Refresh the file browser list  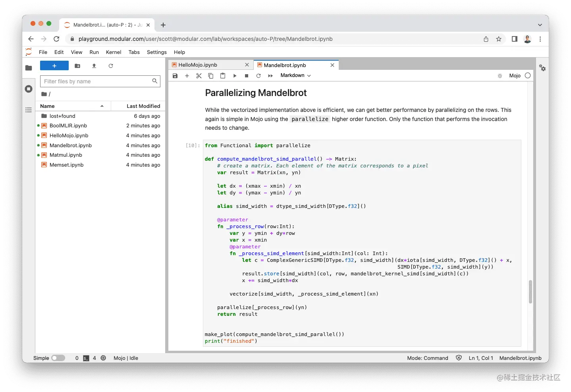coord(111,66)
